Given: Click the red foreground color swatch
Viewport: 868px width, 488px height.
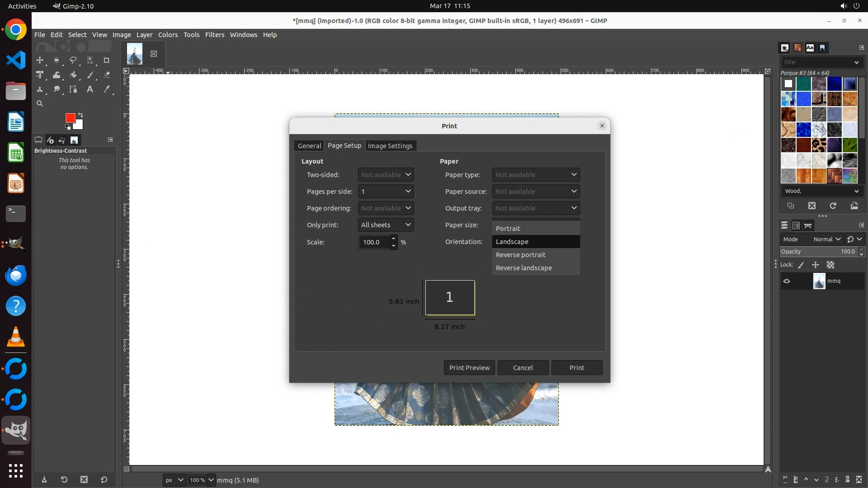Looking at the screenshot, I should click(x=70, y=118).
